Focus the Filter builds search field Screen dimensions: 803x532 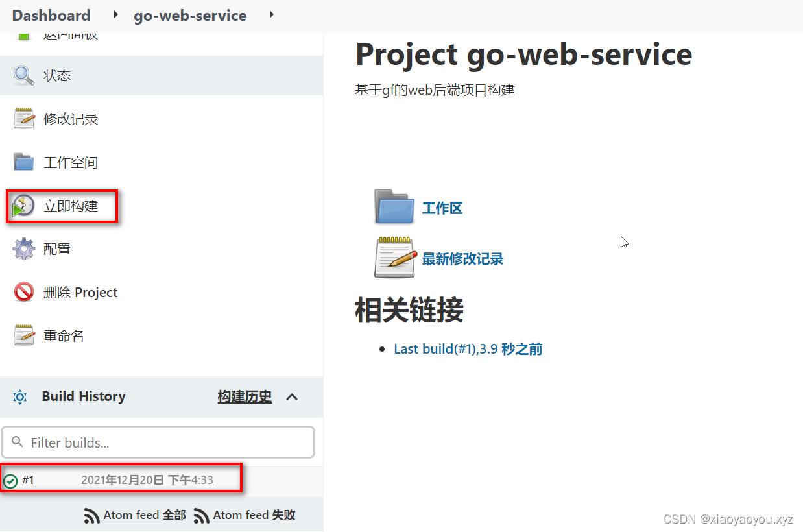pos(158,442)
